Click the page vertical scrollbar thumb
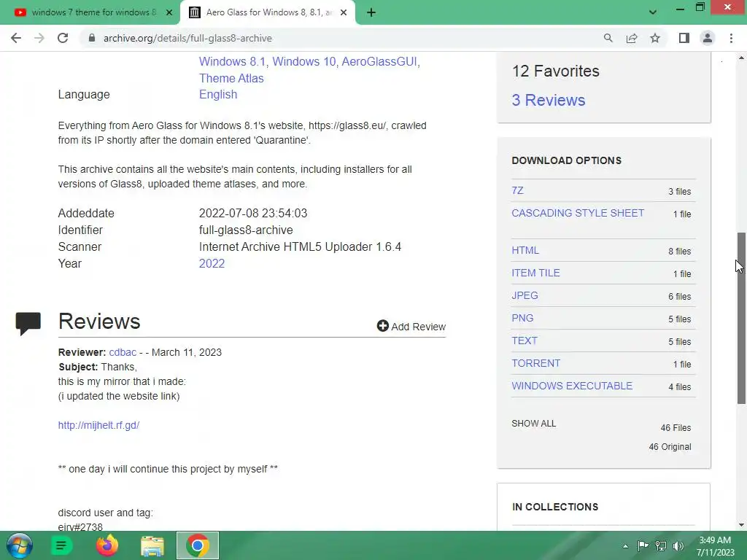This screenshot has width=747, height=560. 741,318
